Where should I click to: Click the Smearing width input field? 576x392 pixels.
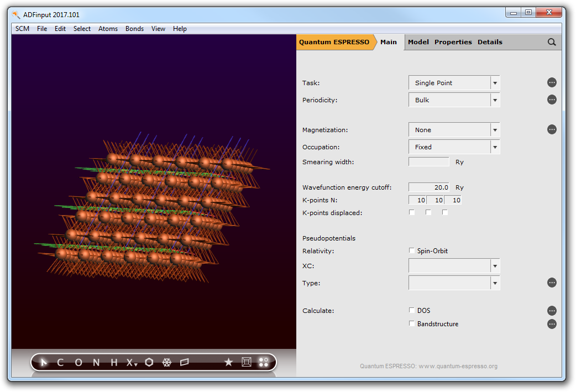(429, 161)
